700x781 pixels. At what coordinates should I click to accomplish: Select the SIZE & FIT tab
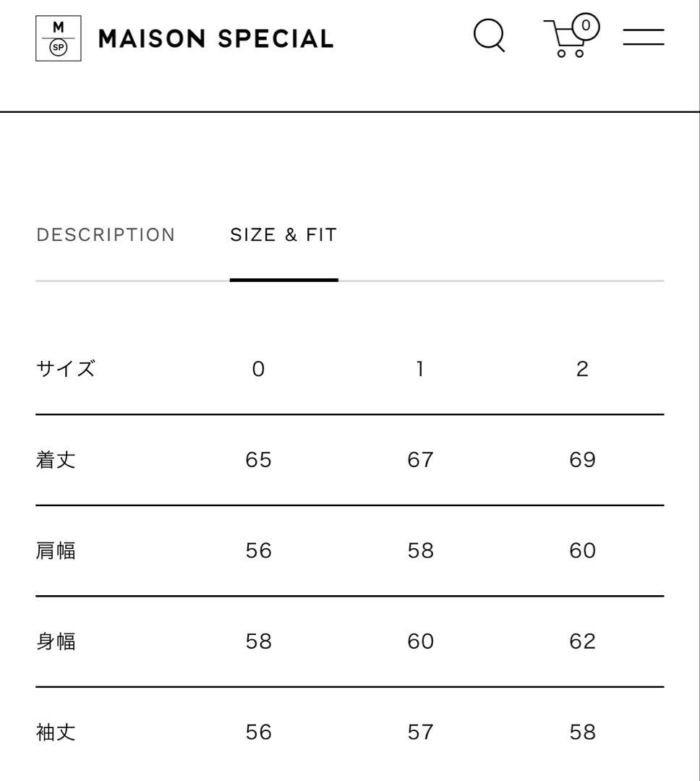283,234
